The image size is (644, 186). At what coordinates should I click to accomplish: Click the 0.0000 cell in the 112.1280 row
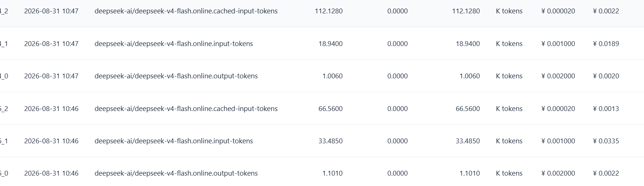(397, 11)
